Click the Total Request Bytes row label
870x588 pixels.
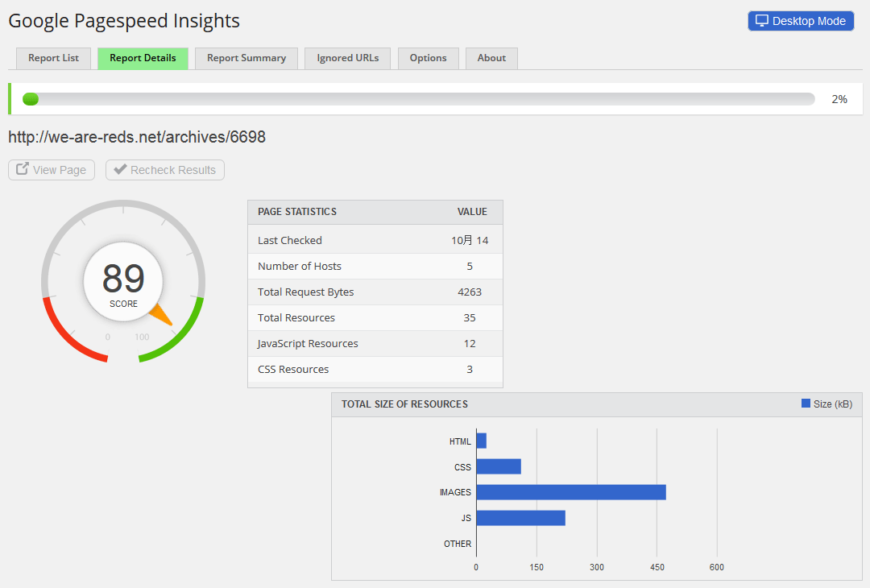point(306,292)
